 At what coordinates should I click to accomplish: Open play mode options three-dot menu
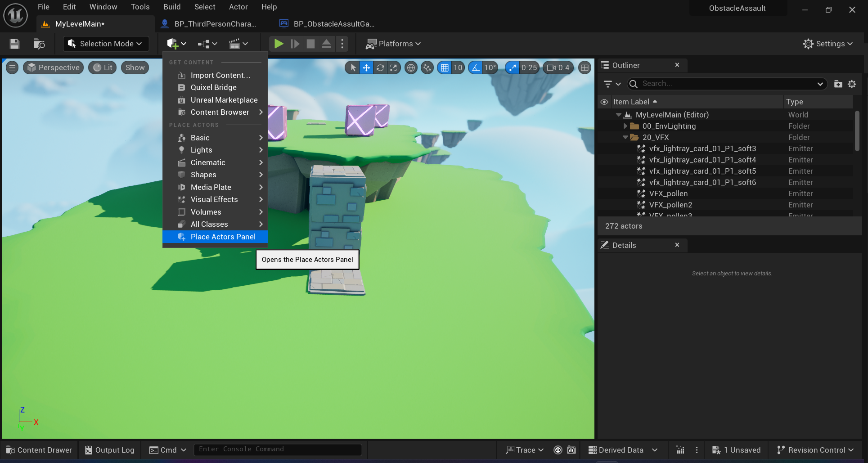(342, 44)
